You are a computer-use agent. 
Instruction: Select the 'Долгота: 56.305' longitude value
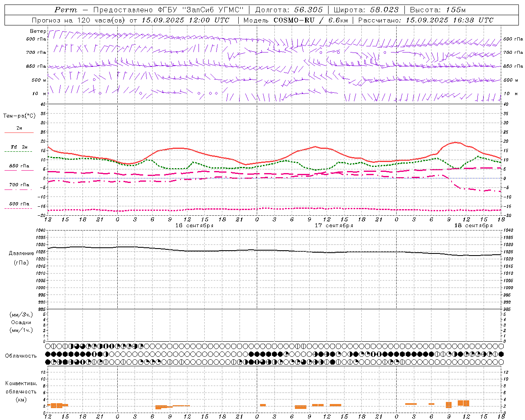coord(289,10)
